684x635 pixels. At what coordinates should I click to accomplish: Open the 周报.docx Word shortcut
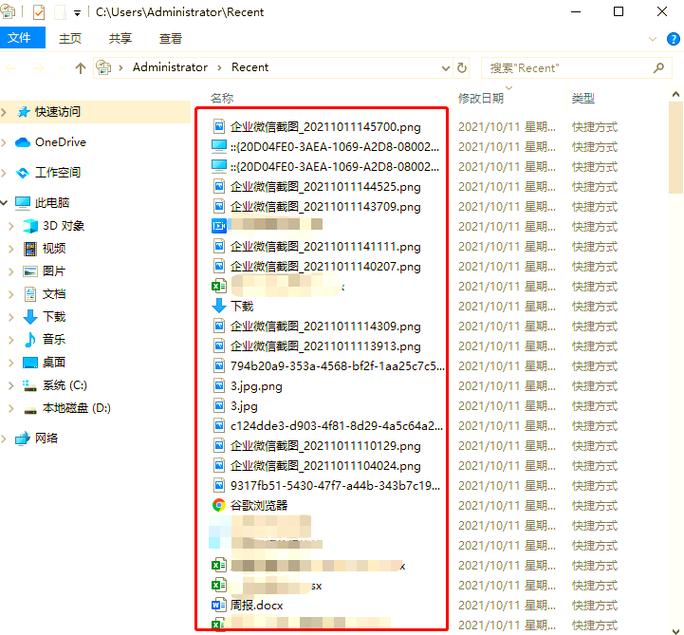click(255, 605)
